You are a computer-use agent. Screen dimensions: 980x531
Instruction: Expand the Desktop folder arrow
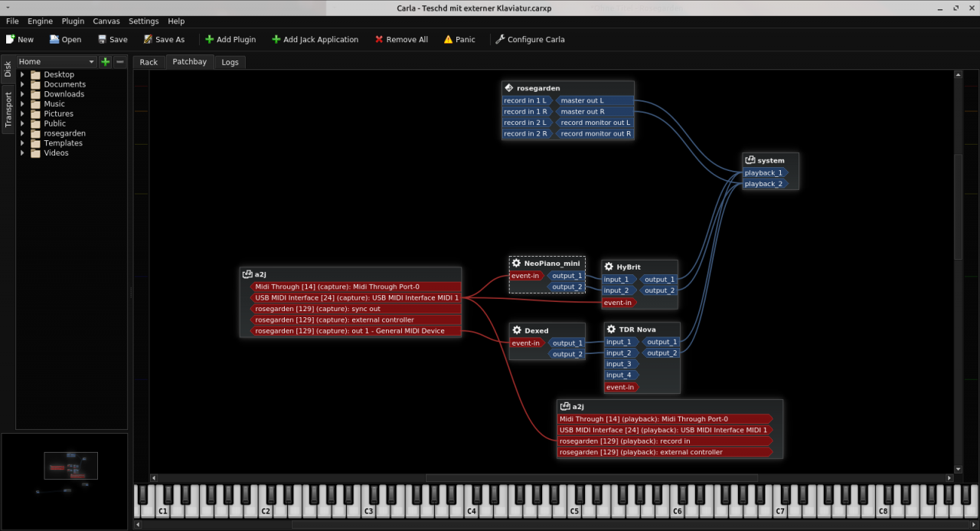pos(22,74)
